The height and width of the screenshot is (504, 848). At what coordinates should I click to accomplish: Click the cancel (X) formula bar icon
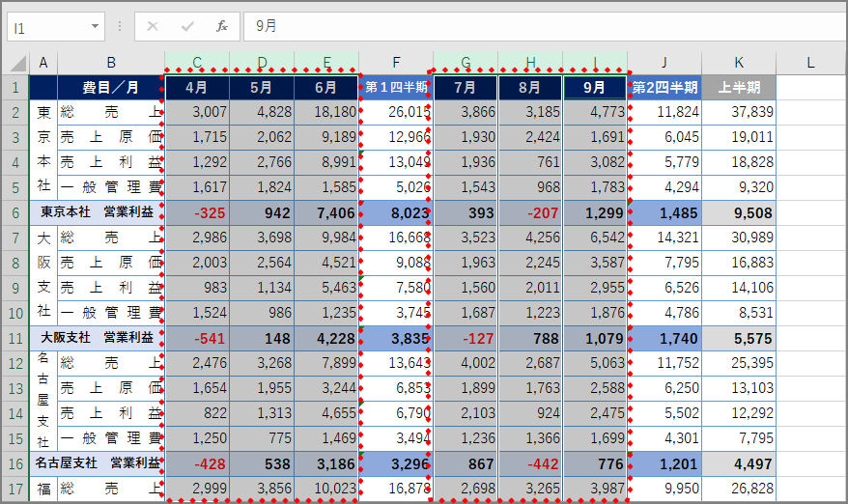(x=153, y=26)
